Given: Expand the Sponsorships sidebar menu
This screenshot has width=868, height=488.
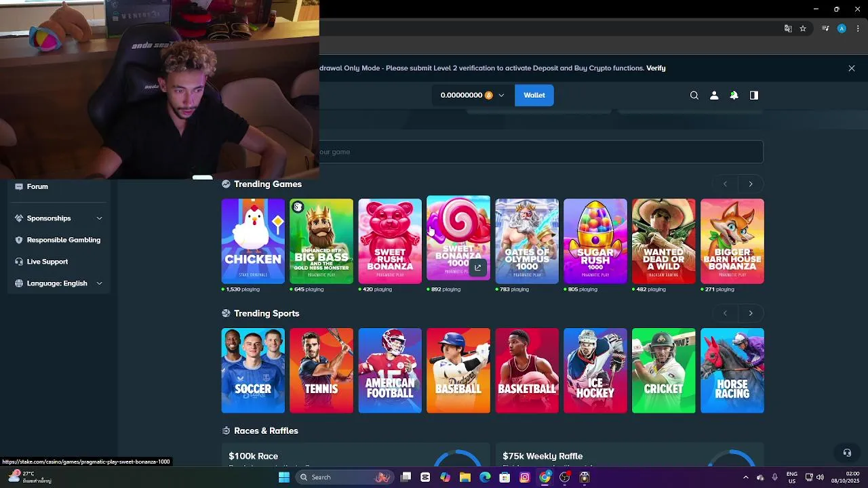Looking at the screenshot, I should click(58, 218).
